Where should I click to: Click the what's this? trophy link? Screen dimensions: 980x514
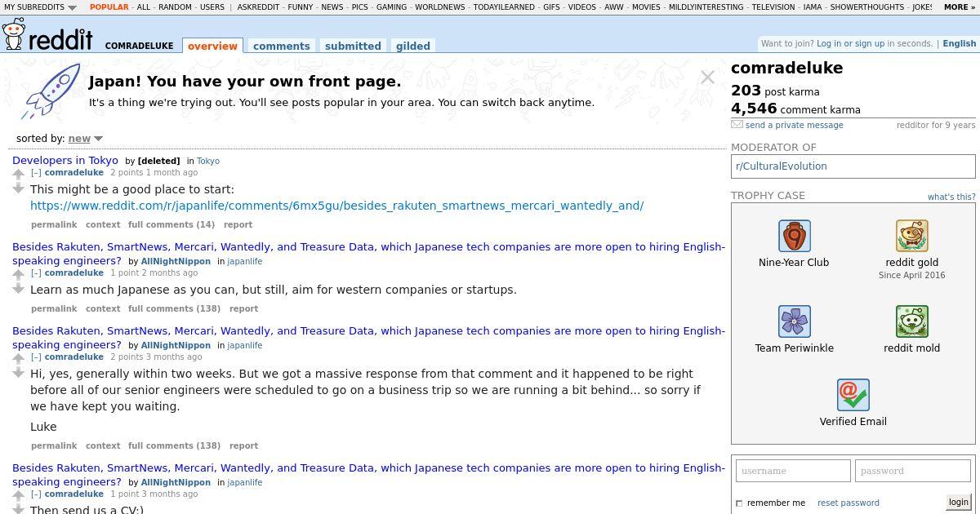pos(951,197)
